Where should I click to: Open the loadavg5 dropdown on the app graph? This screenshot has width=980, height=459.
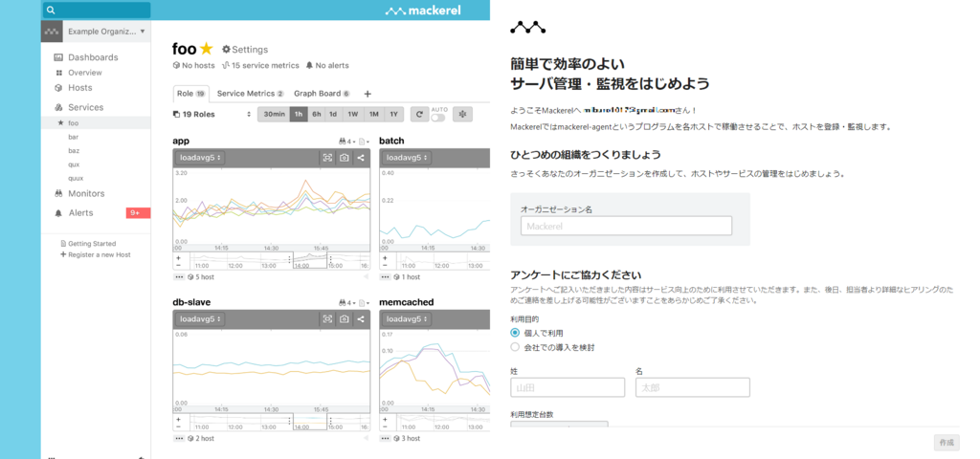coord(200,158)
